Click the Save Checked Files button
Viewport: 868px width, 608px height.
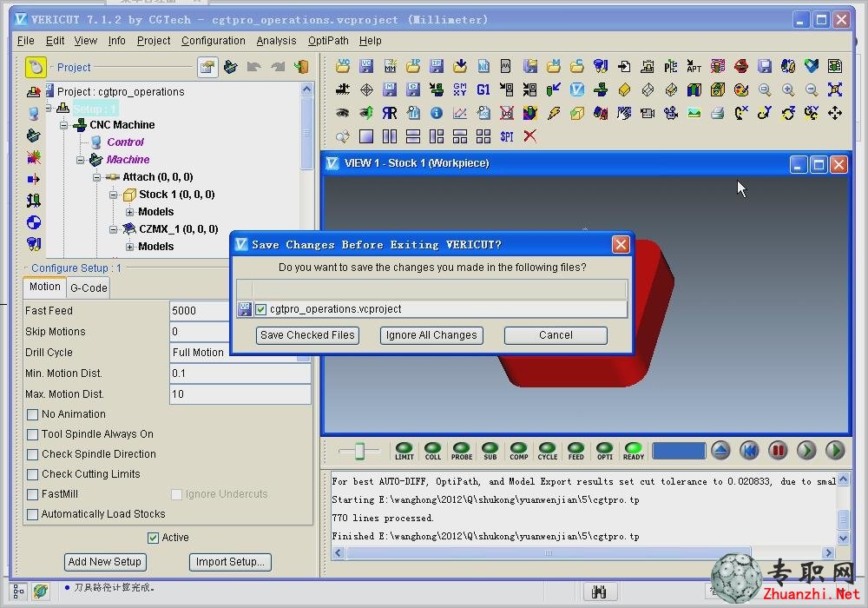(307, 335)
